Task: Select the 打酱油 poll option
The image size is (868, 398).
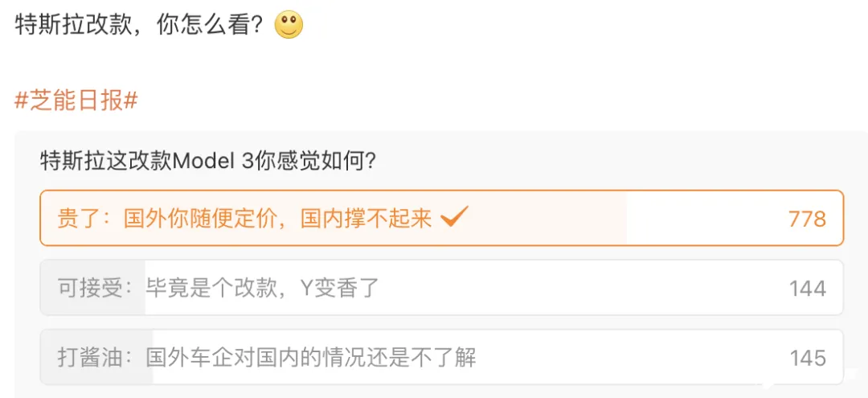Action: coord(442,357)
